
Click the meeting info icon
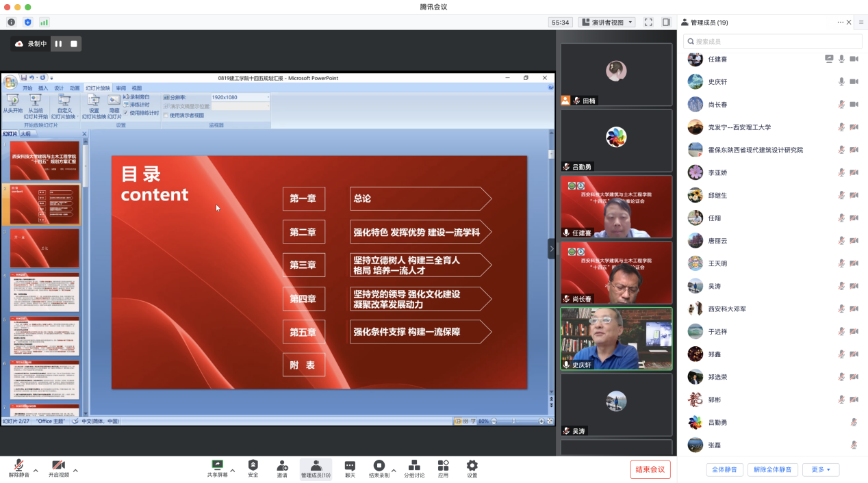click(11, 23)
